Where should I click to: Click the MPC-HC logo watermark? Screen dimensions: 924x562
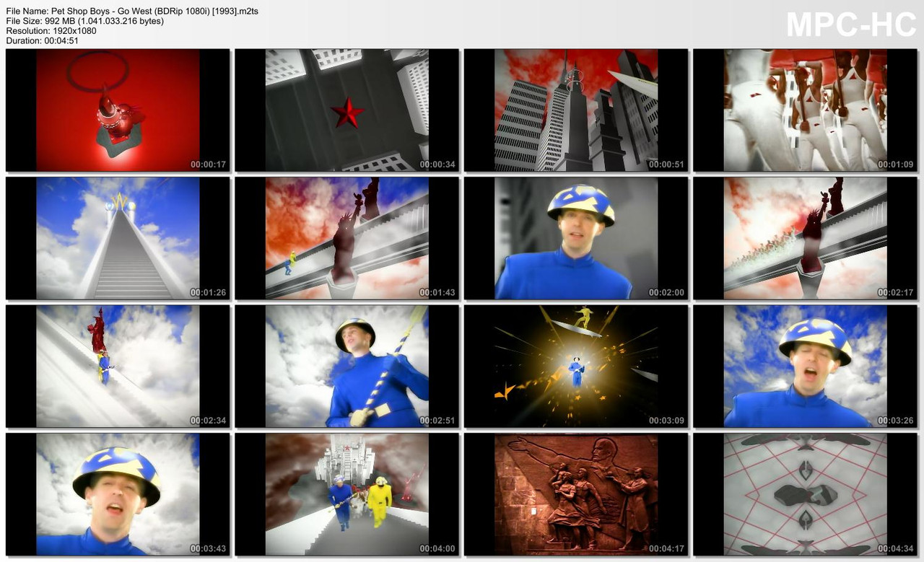pyautogui.click(x=852, y=24)
